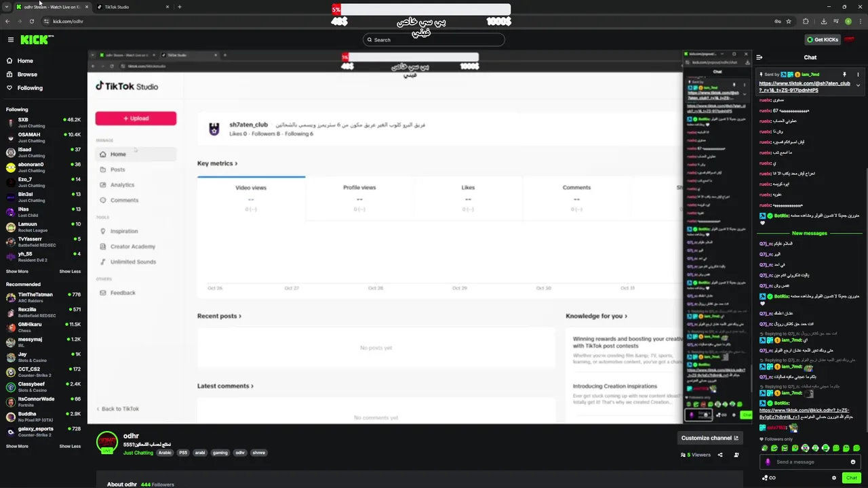Show Less under Recommended list
Screen dimensions: 868x488
(x=70, y=446)
